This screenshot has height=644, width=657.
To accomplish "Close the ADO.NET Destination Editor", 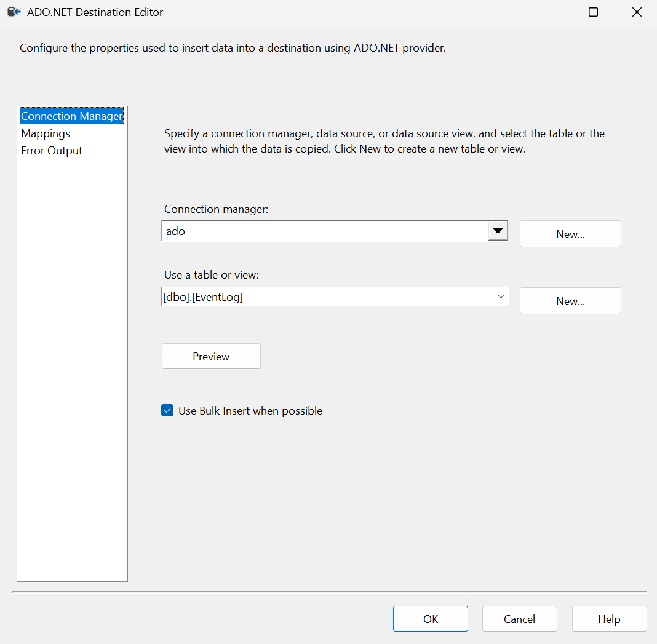I will [x=637, y=12].
